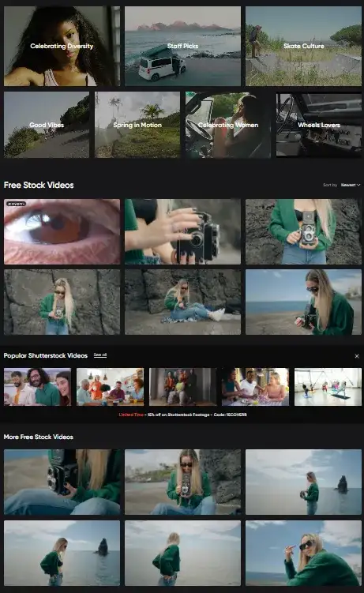Open the video of a blonde woman standing by a rock wall

pos(62,302)
